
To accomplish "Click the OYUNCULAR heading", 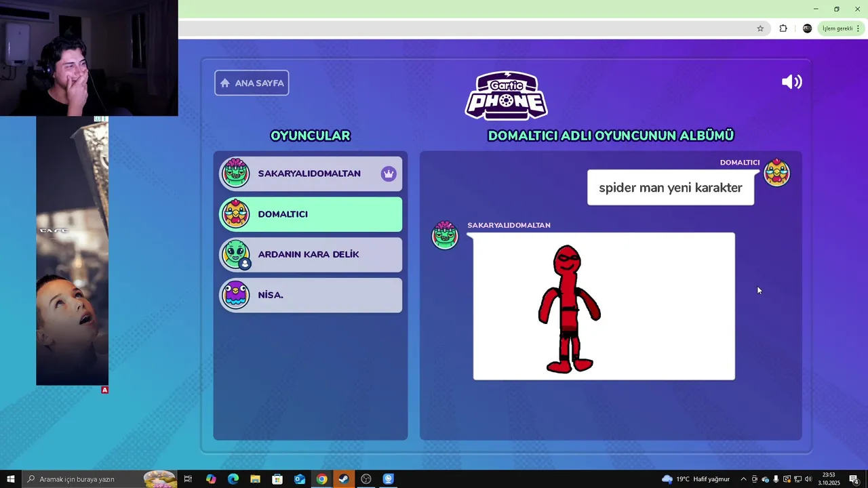I will 311,136.
